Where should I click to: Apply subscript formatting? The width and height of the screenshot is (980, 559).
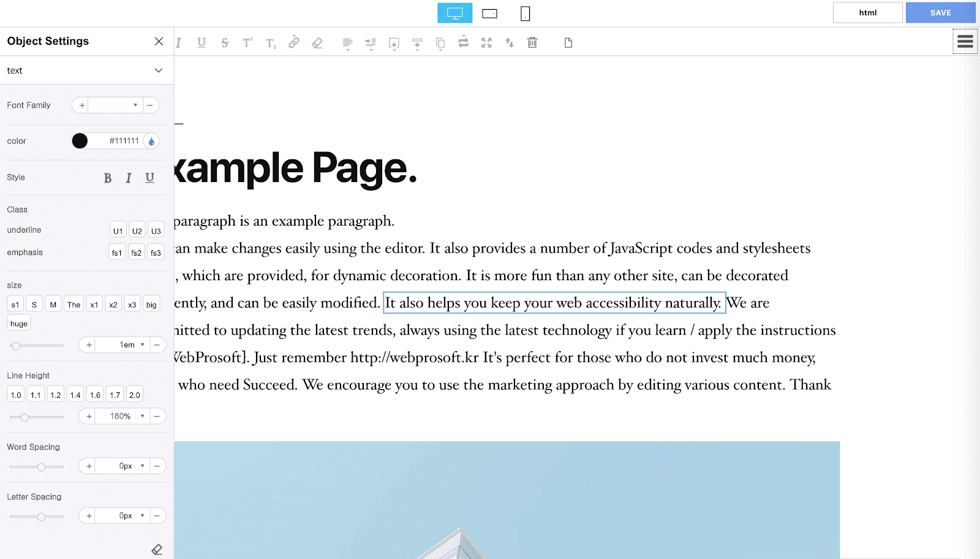point(271,43)
